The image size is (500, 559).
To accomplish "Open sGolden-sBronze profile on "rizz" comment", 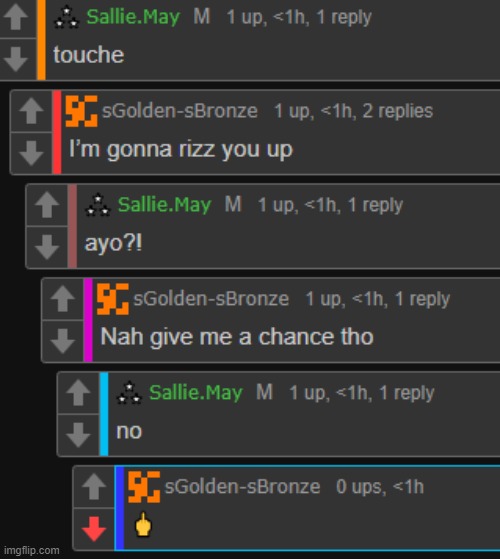I will 180,111.
